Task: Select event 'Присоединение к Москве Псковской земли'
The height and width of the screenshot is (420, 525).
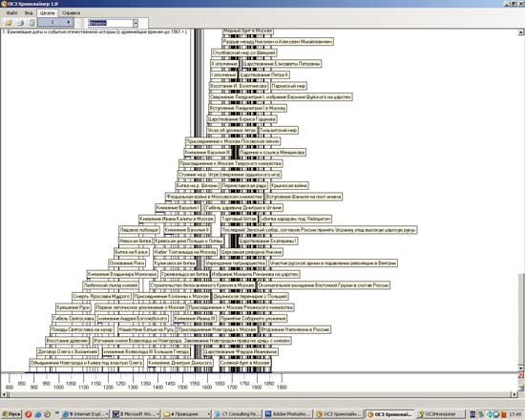Action: pyautogui.click(x=233, y=141)
